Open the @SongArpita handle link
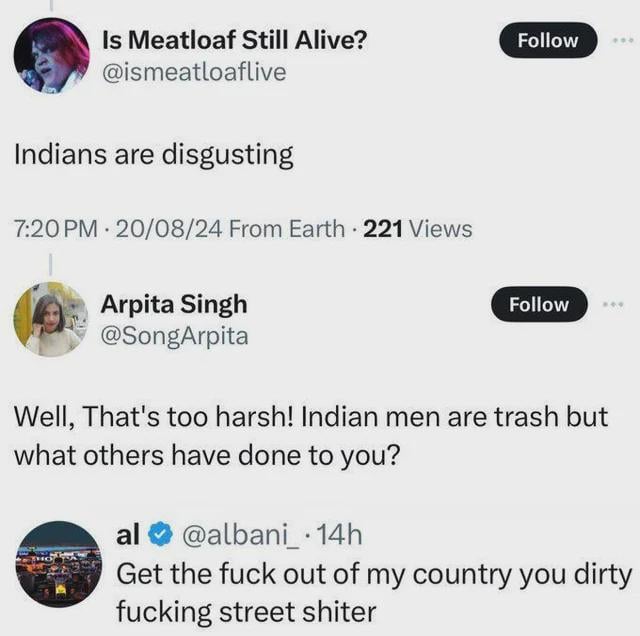Viewport: 640px width, 636px height. click(x=175, y=336)
